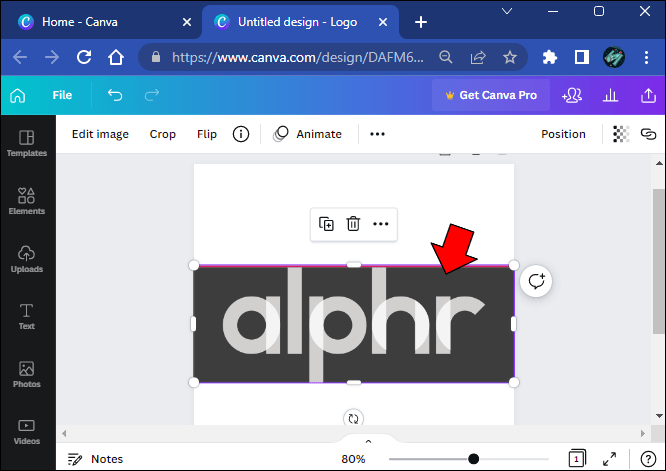Close the Home - Canva browser tab
666x471 pixels.
187,22
